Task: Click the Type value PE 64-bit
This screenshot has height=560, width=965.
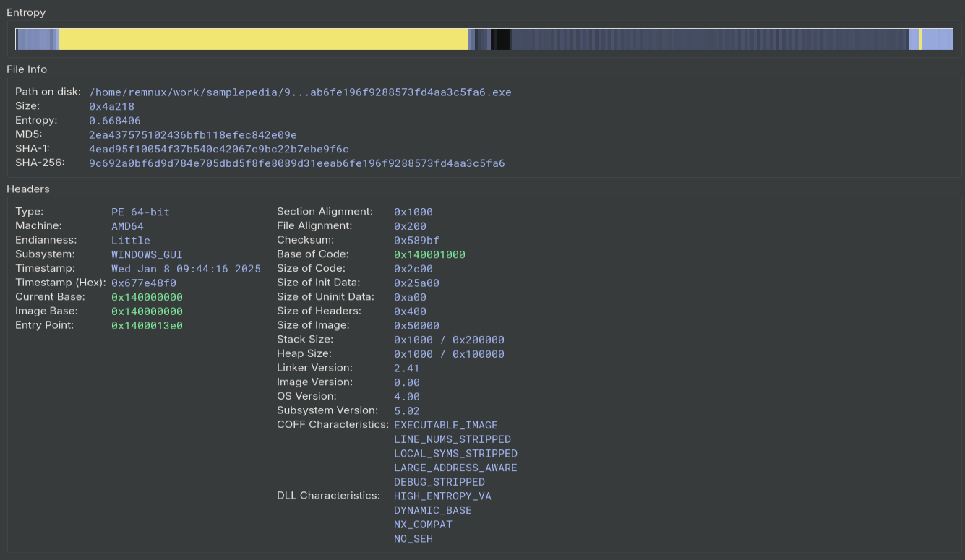Action: coord(141,212)
